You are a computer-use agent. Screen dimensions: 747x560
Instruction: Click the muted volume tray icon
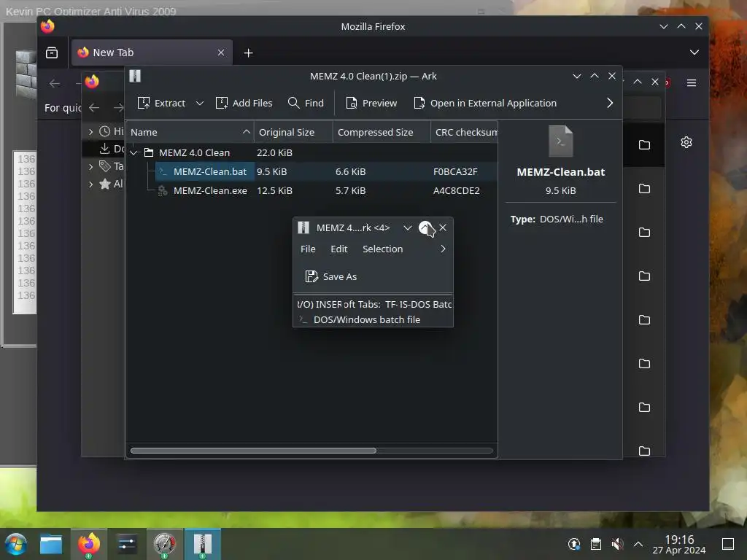coord(617,544)
